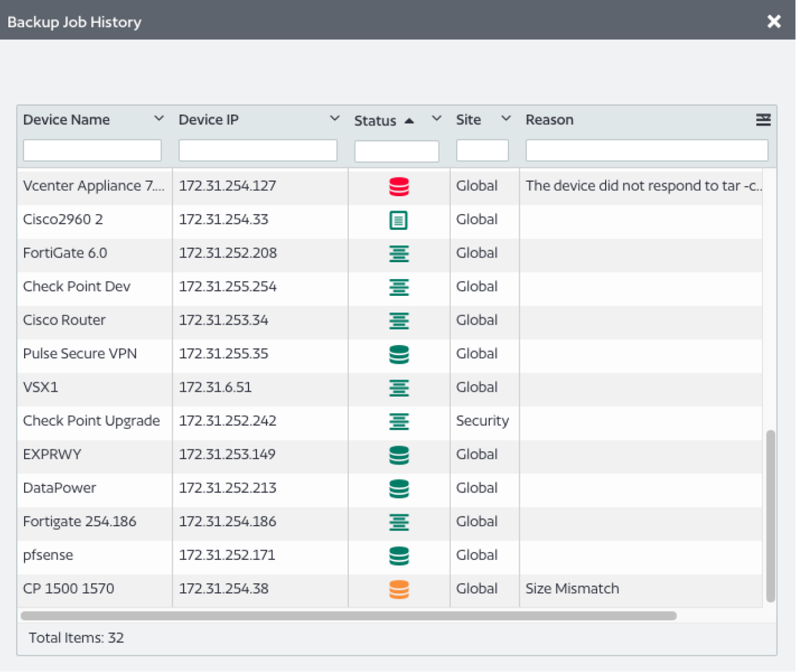Click inside the Device Name filter box
The width and height of the screenshot is (796, 672).
tap(92, 150)
